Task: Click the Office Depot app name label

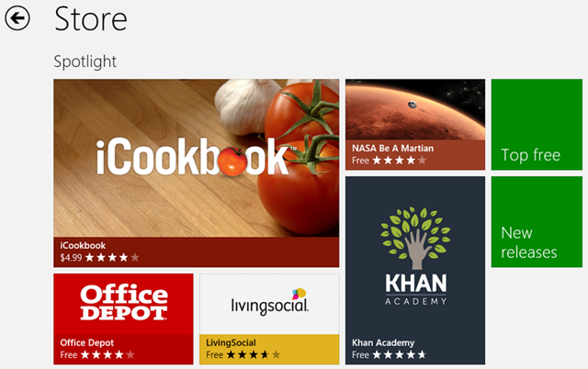Action: (86, 342)
